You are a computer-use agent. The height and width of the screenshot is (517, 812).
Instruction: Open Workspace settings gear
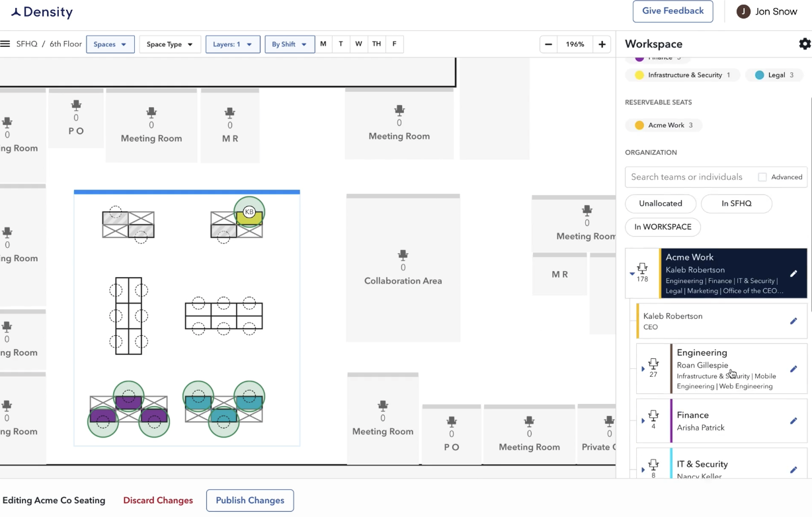pyautogui.click(x=805, y=44)
